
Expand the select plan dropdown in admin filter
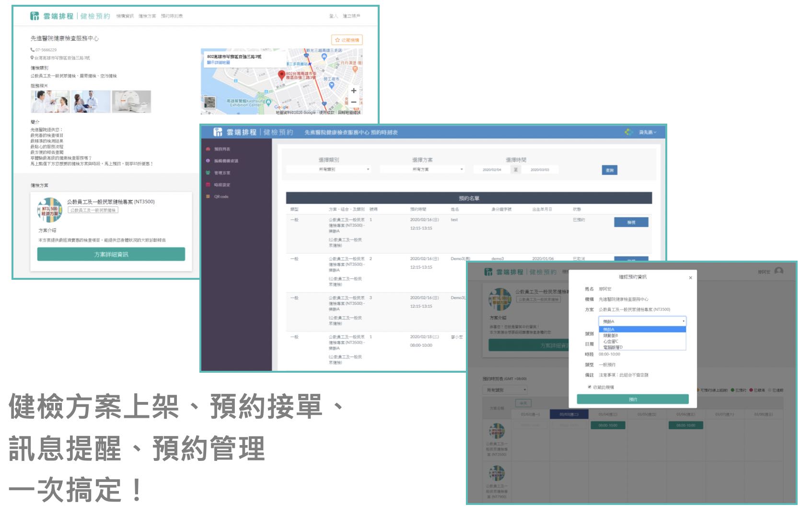[422, 169]
